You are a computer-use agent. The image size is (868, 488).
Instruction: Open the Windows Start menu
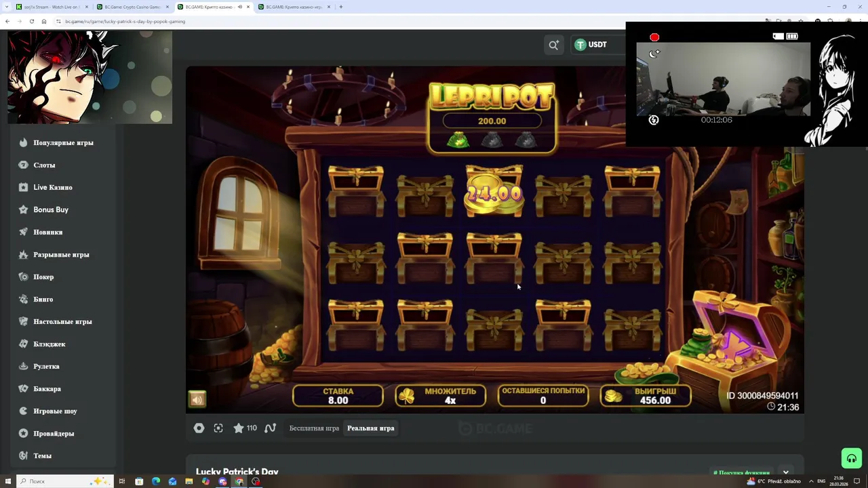pyautogui.click(x=8, y=481)
